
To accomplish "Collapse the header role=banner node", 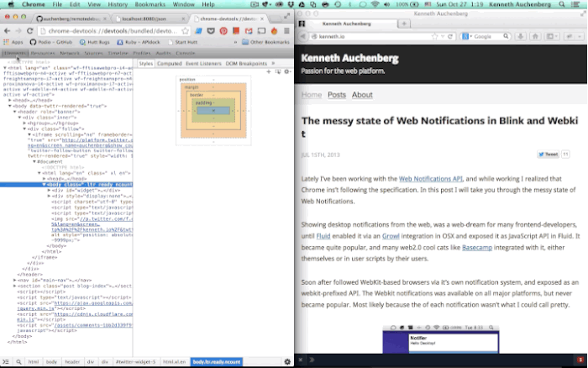I will pyautogui.click(x=15, y=112).
